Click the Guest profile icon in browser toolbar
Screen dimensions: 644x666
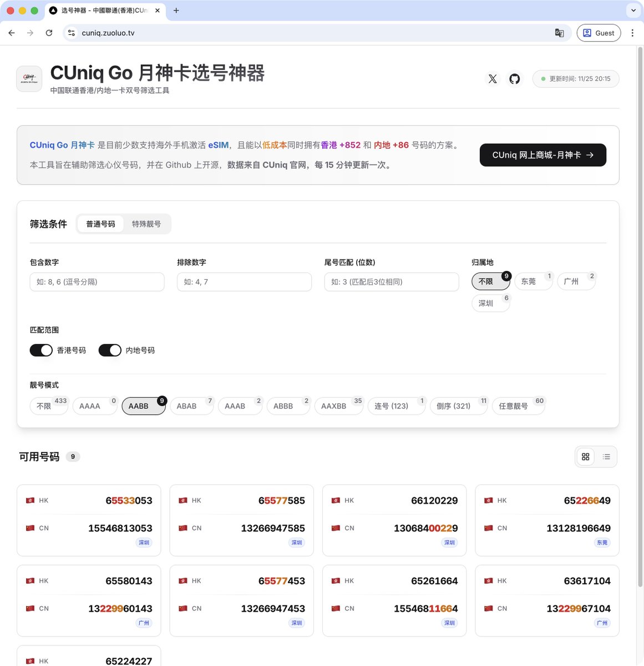pos(587,33)
